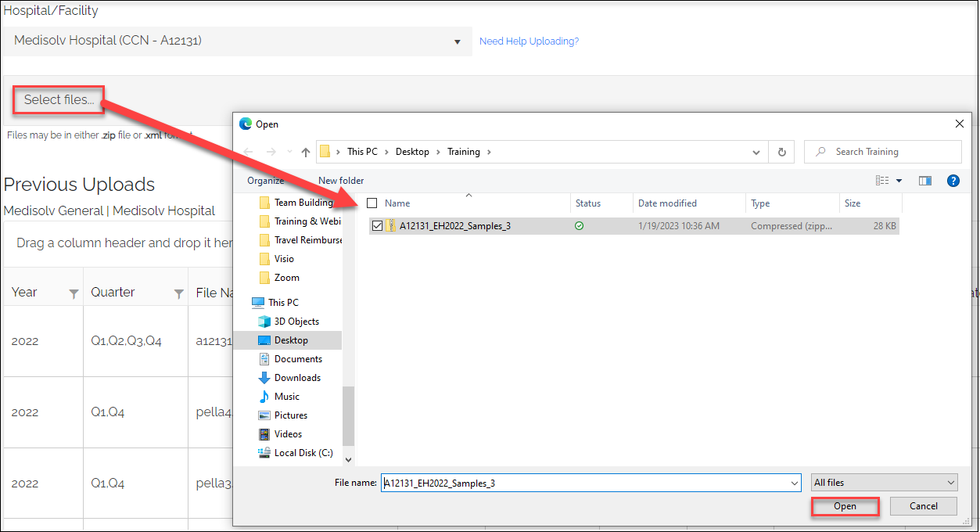This screenshot has height=532, width=980.
Task: Select Training in the address breadcrumb
Action: (464, 152)
